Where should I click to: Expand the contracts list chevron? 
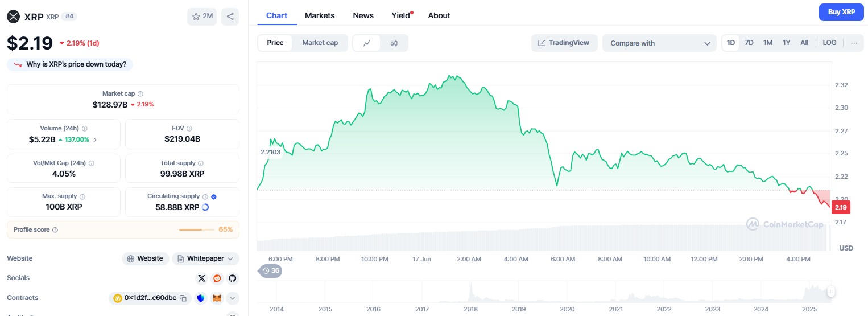[x=232, y=298]
